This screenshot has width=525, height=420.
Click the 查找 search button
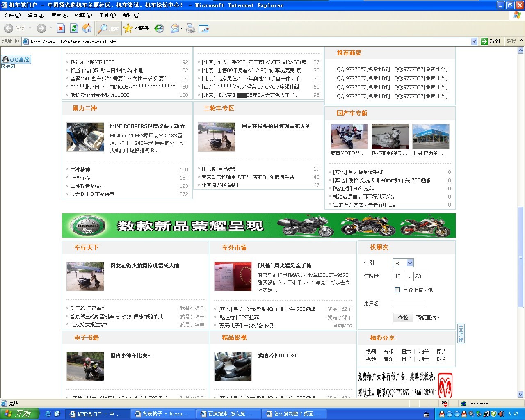point(403,317)
